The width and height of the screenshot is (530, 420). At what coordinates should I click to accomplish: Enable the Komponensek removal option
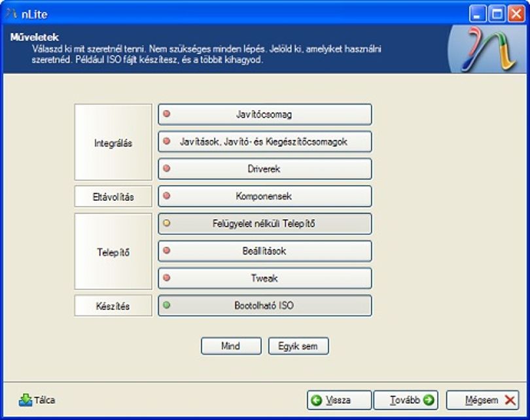tap(265, 196)
